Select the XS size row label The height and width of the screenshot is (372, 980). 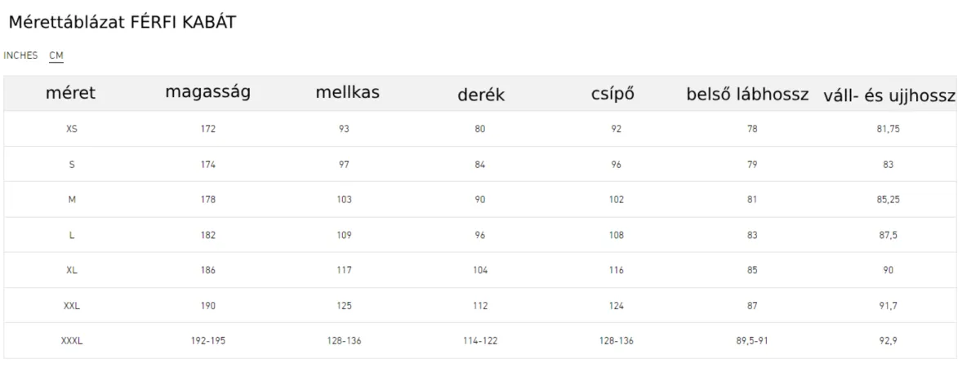[71, 129]
